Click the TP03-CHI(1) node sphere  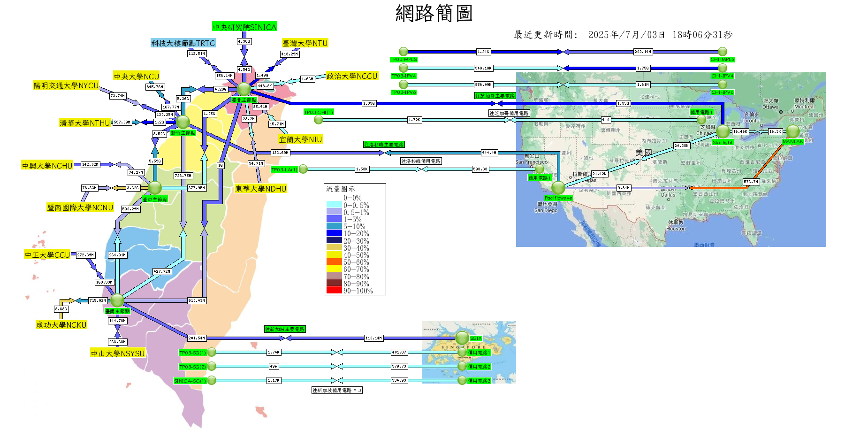tap(319, 120)
